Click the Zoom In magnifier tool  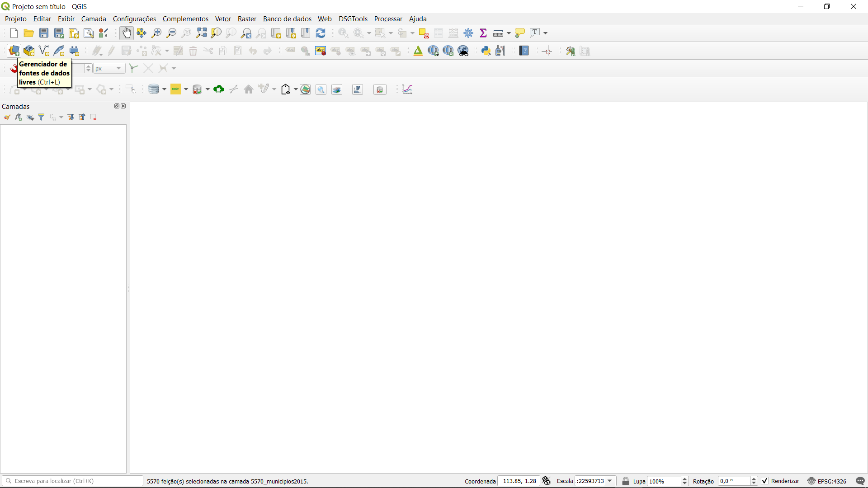pos(156,33)
